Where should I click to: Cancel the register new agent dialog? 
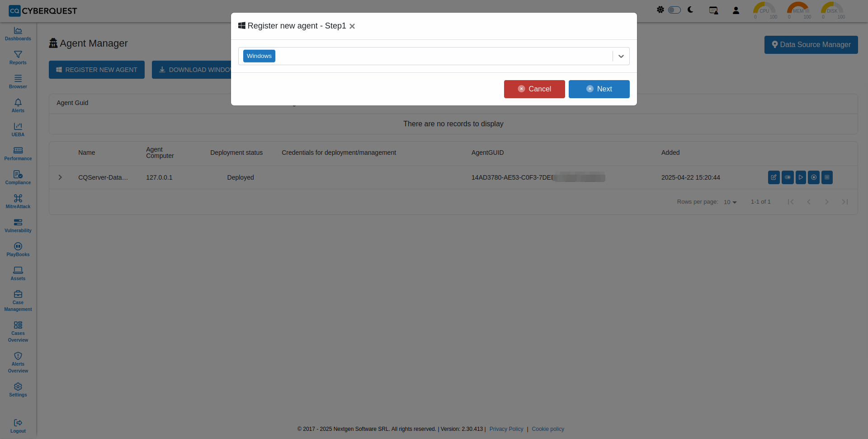pyautogui.click(x=534, y=89)
